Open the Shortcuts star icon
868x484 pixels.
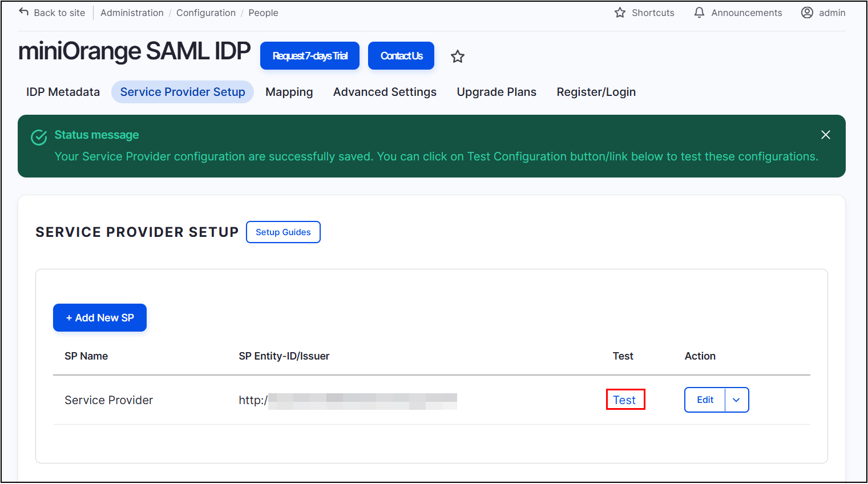tap(620, 13)
